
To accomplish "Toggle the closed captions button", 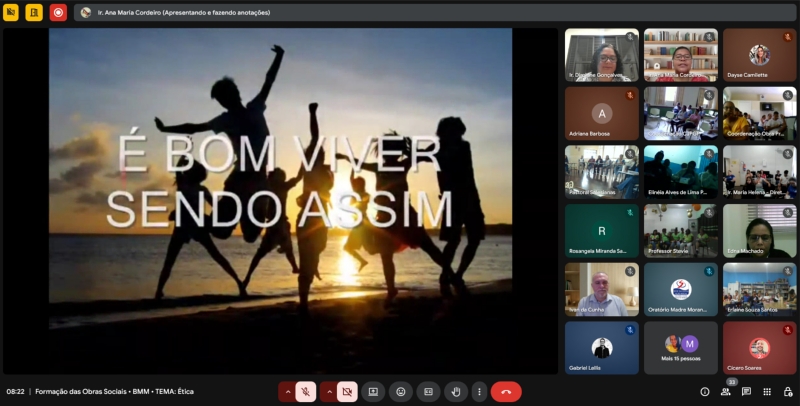I will (428, 392).
